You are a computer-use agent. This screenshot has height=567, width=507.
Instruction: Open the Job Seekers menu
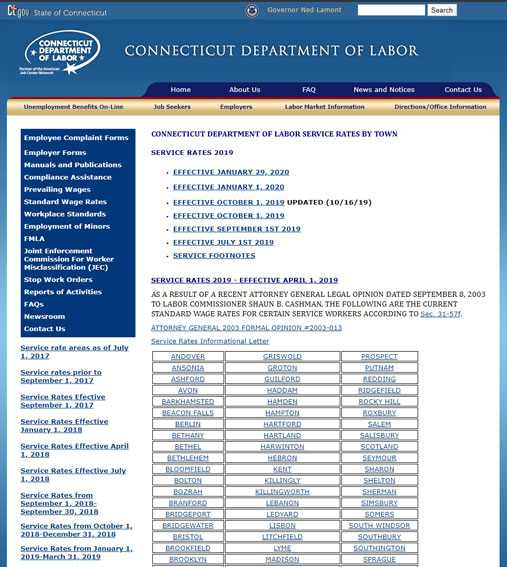tap(172, 107)
